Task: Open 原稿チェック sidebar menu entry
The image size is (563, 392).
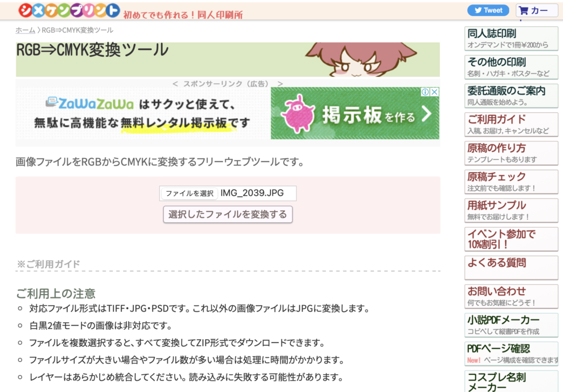Action: [511, 182]
